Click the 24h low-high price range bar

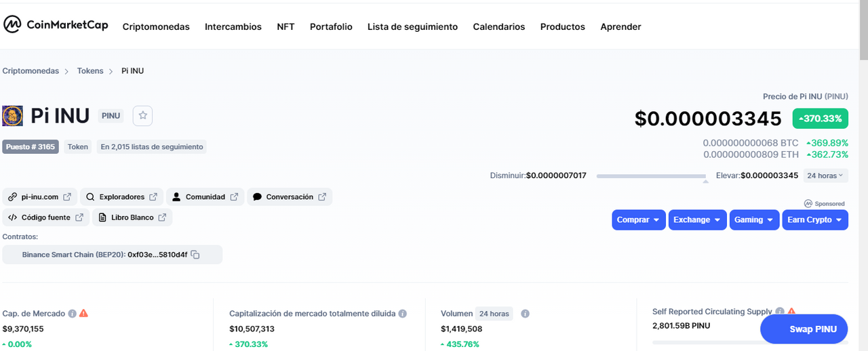tap(652, 176)
